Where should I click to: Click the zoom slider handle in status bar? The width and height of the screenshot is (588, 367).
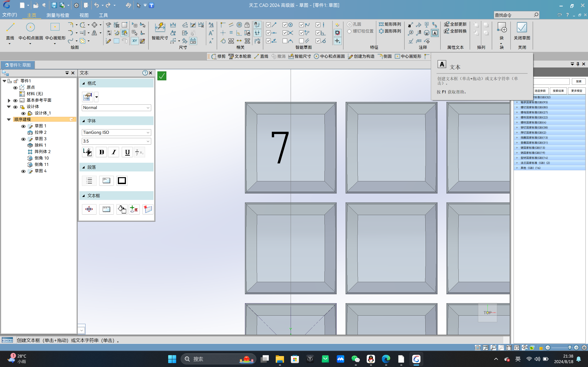[x=570, y=347]
